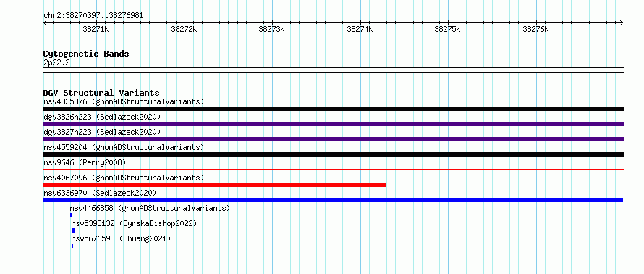Click the purple bar under dgv3827n223
644x274 pixels.
click(333, 139)
